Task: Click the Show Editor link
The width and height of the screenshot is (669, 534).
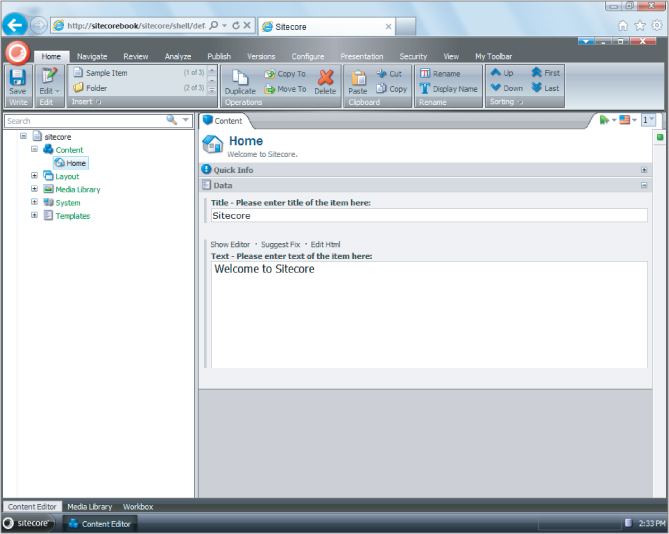Action: [x=230, y=244]
